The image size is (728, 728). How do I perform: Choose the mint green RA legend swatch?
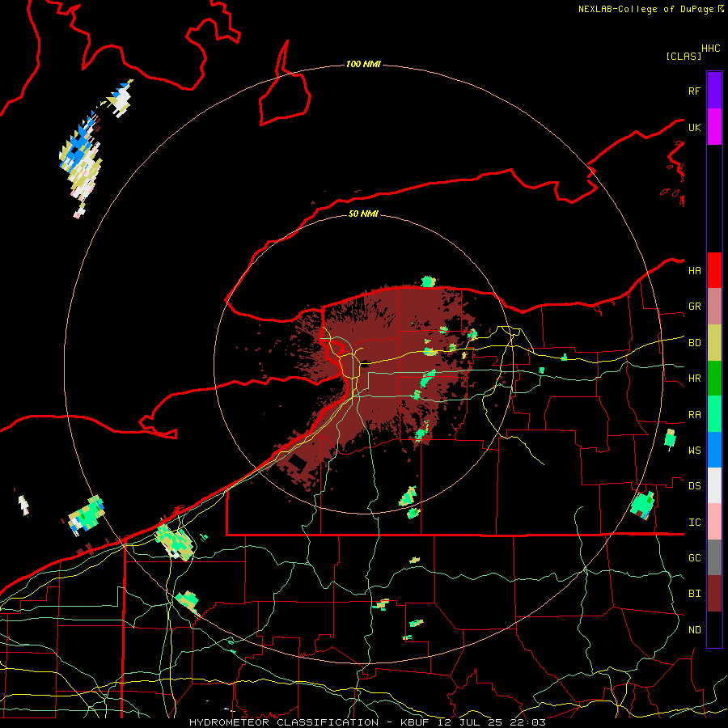[x=714, y=414]
